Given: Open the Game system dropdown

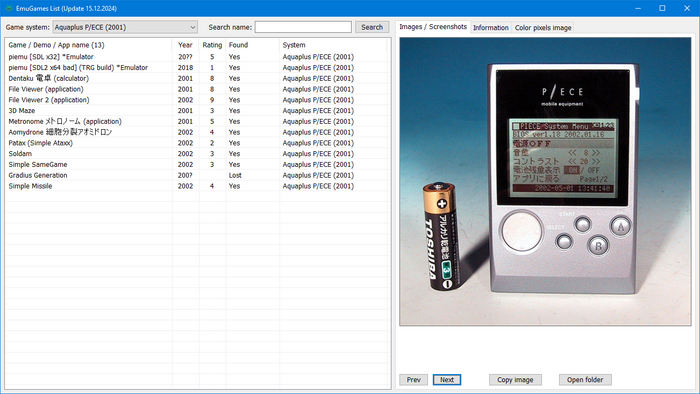Looking at the screenshot, I should click(125, 27).
